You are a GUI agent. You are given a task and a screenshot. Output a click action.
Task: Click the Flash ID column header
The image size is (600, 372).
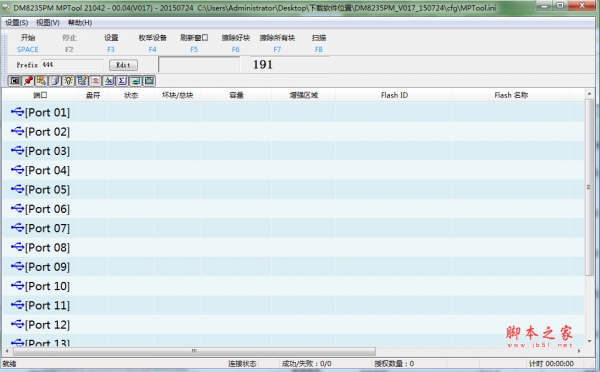(x=394, y=95)
